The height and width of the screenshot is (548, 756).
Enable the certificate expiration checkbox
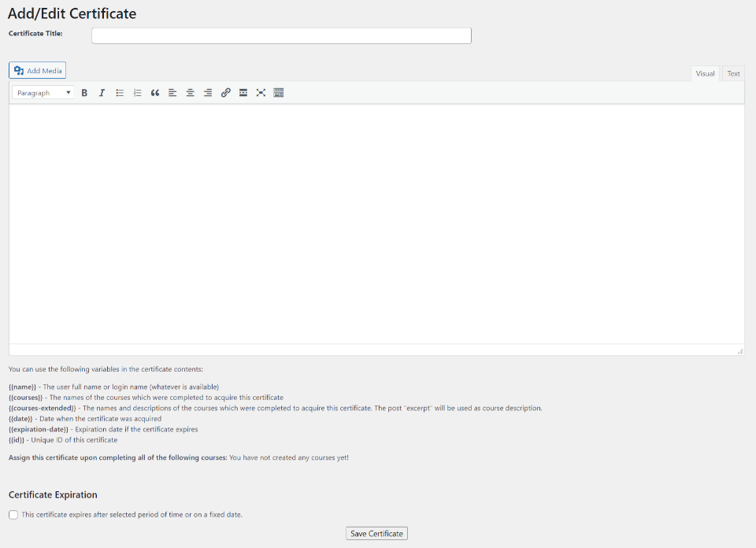tap(13, 515)
